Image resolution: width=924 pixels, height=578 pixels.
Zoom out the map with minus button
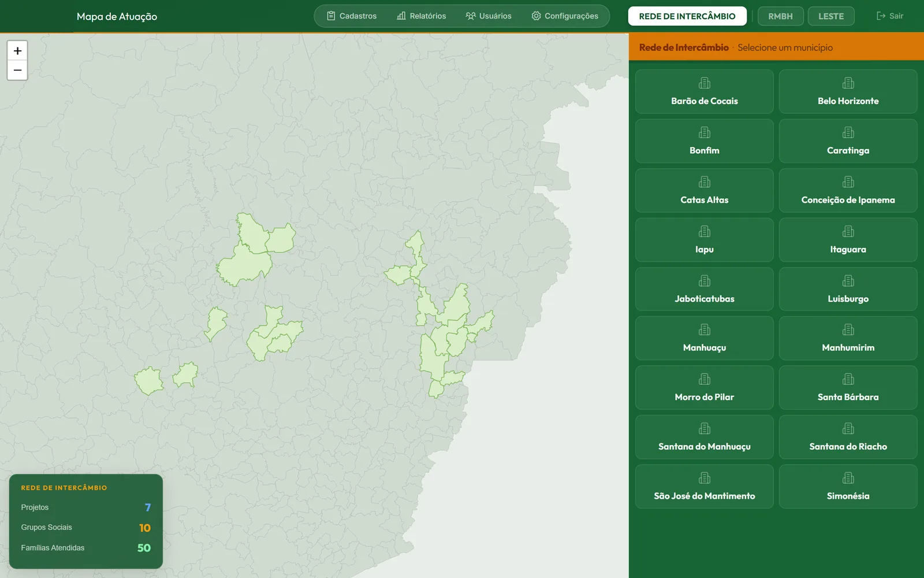17,70
